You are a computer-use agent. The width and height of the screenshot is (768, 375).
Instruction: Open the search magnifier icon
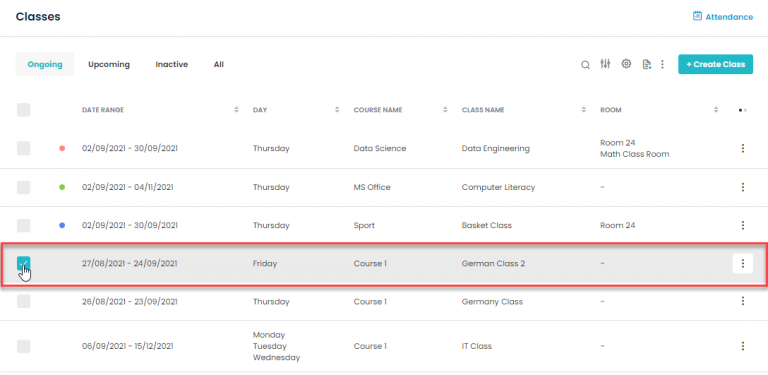click(585, 65)
